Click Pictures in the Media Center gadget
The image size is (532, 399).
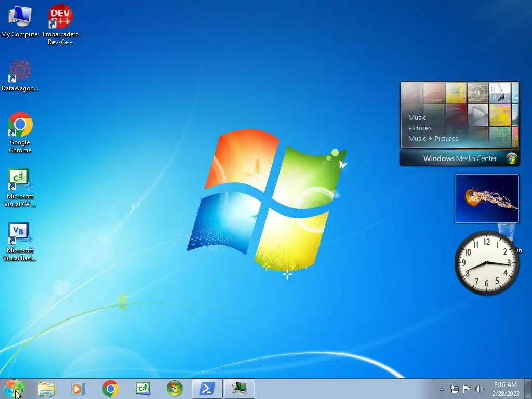pyautogui.click(x=420, y=128)
